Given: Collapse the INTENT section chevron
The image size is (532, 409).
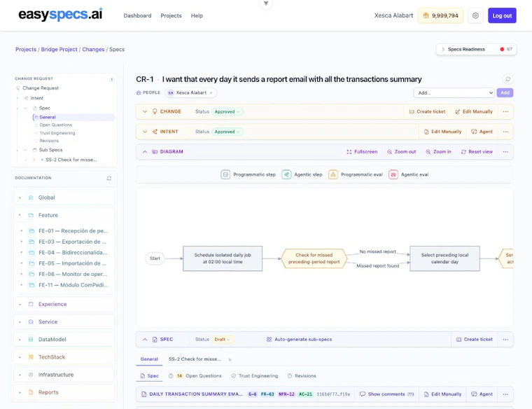Looking at the screenshot, I should (x=145, y=132).
